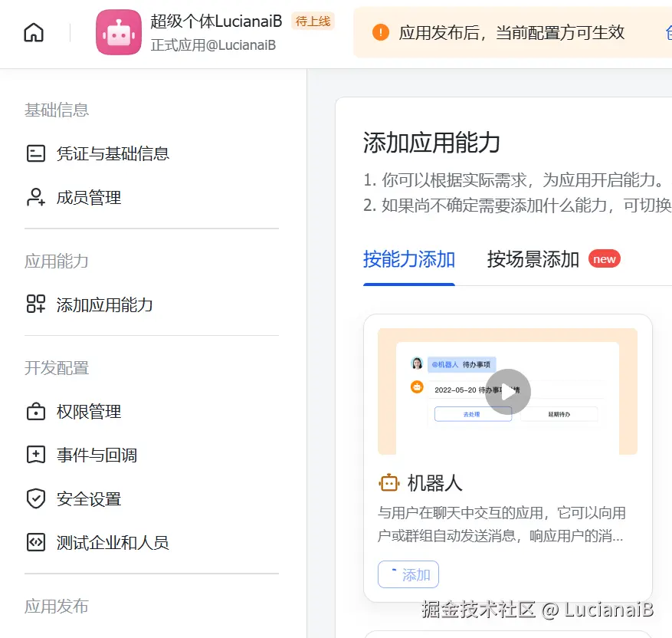This screenshot has width=672, height=638.
Task: Click the red new badge
Action: point(605,259)
